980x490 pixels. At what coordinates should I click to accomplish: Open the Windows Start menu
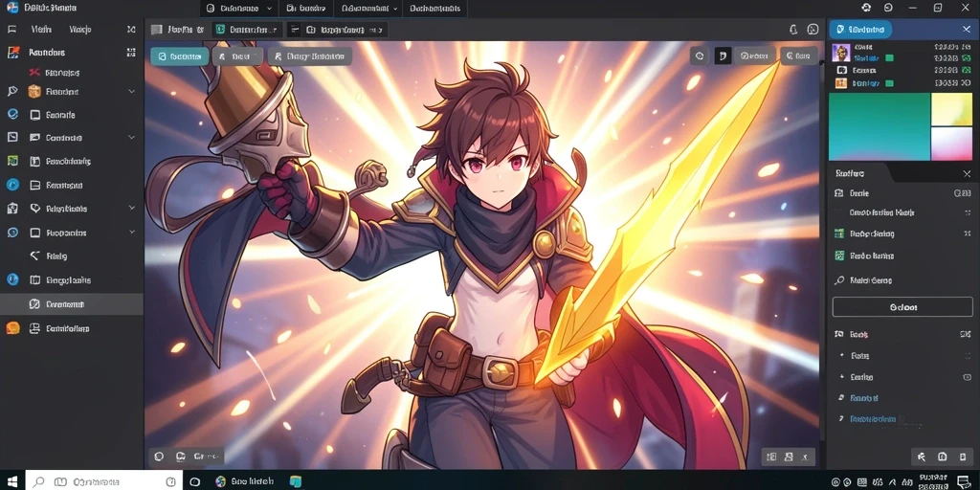tap(11, 481)
